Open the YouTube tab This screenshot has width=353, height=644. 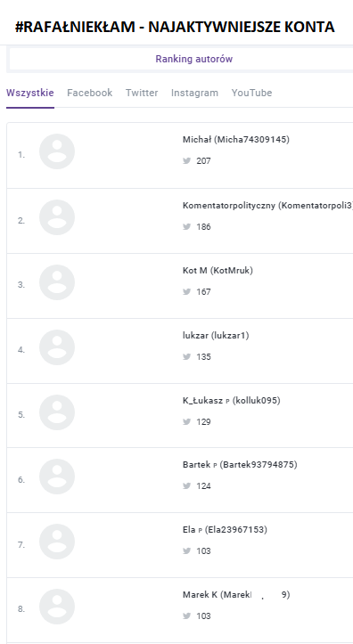pos(251,93)
